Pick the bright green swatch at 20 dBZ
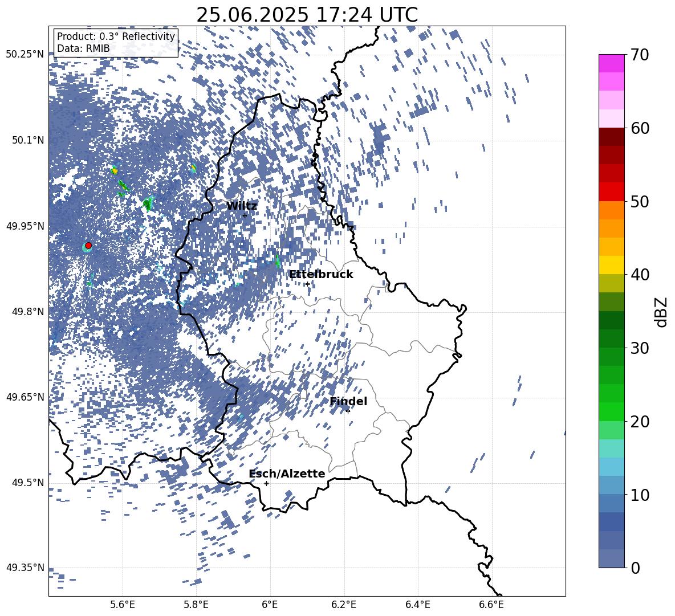675x616 pixels. pyautogui.click(x=611, y=412)
